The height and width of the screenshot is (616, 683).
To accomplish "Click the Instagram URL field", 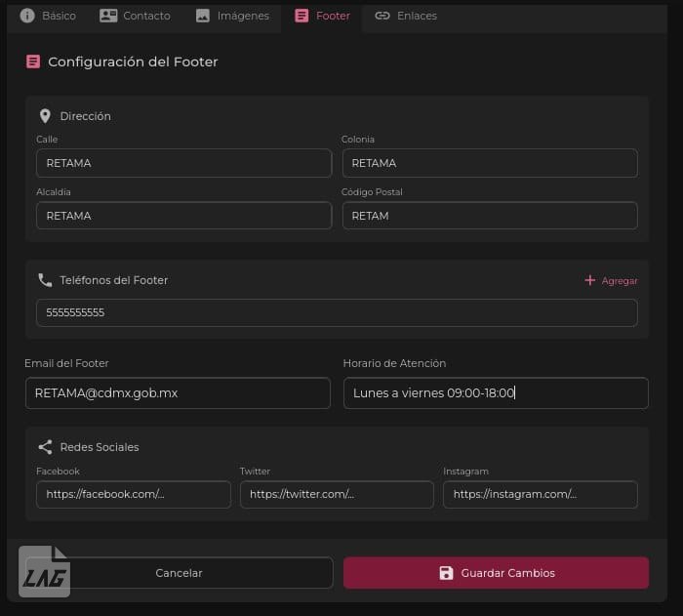I will [x=541, y=494].
